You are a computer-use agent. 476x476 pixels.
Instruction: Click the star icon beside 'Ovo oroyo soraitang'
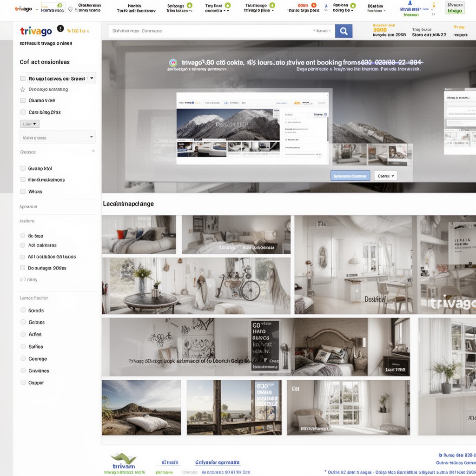(22, 90)
